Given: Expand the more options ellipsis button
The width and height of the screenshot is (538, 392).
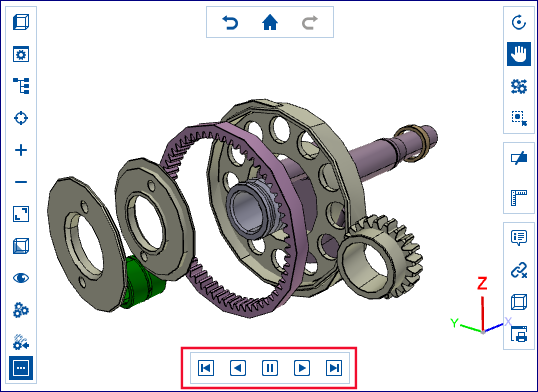Looking at the screenshot, I should point(21,368).
